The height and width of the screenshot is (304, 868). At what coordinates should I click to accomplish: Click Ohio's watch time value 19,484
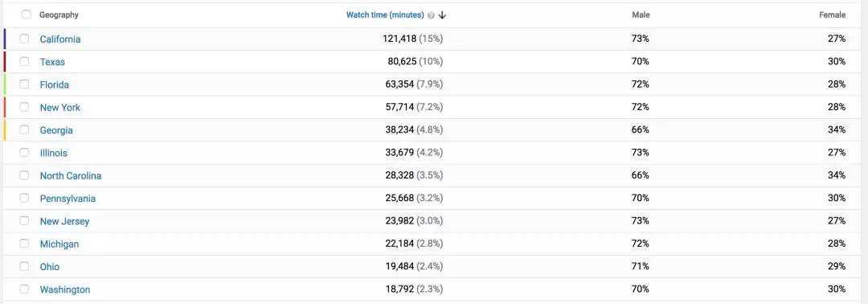[x=399, y=266]
